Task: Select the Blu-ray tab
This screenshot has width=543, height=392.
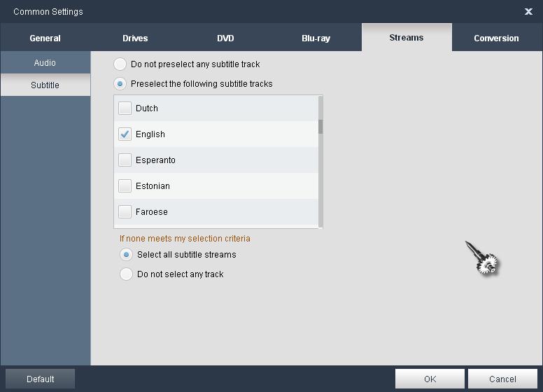Action: pos(316,38)
